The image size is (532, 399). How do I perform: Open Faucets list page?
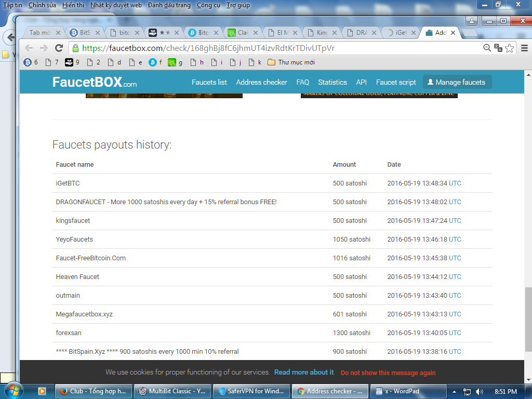209,82
